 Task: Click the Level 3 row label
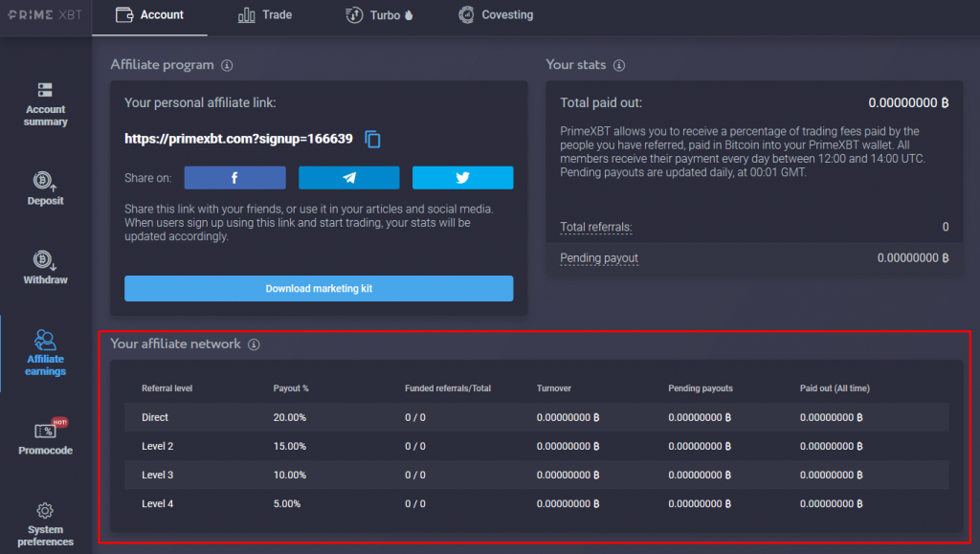(x=158, y=475)
